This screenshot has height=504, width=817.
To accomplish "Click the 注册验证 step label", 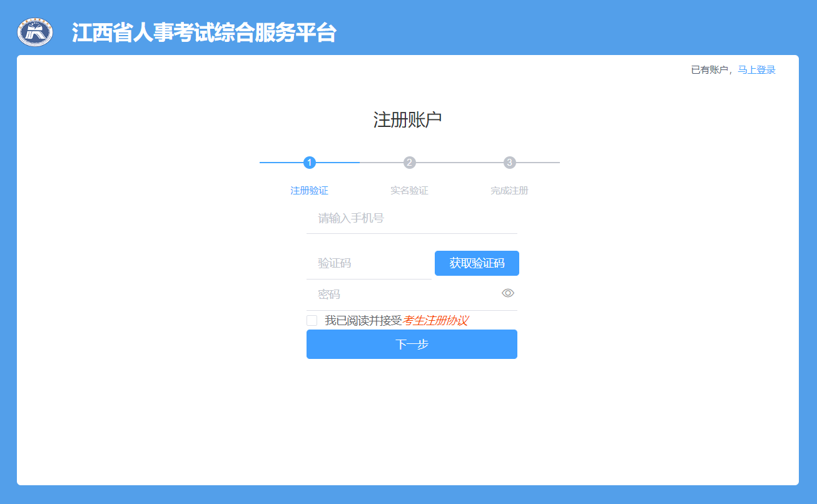I will [309, 191].
